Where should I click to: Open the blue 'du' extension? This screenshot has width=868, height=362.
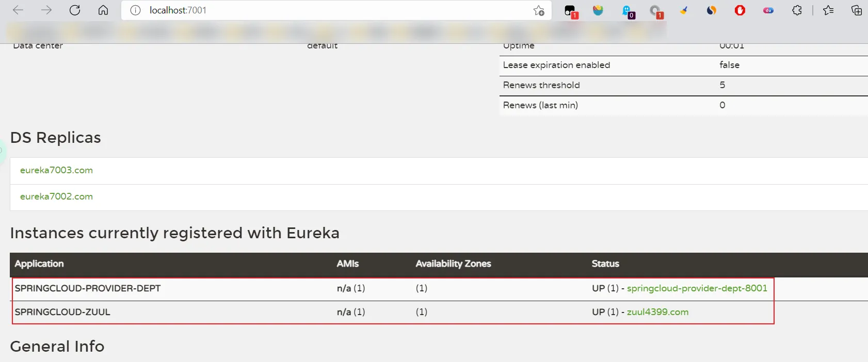768,10
